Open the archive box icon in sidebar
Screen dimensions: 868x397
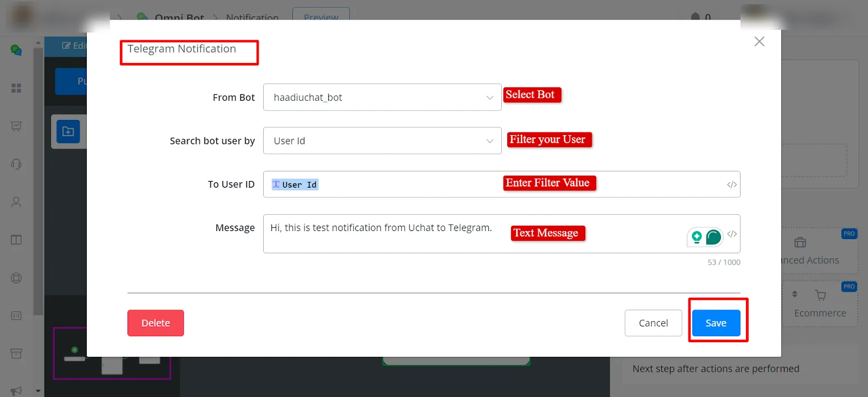tap(16, 354)
